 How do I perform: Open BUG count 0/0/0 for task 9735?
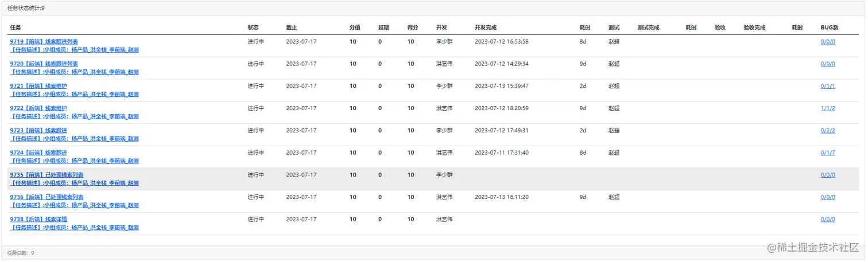[828, 175]
